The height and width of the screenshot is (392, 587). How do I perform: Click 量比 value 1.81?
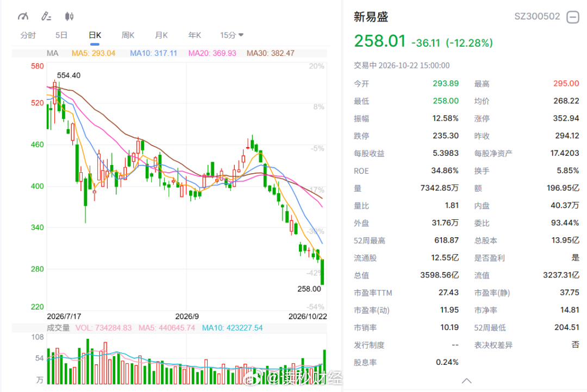(x=452, y=205)
